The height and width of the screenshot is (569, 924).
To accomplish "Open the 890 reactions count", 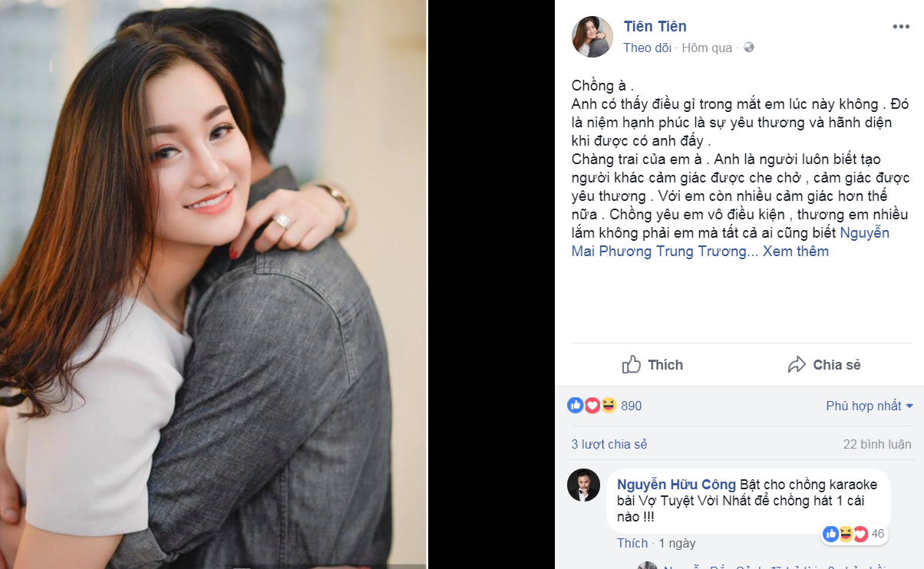I will 631,406.
